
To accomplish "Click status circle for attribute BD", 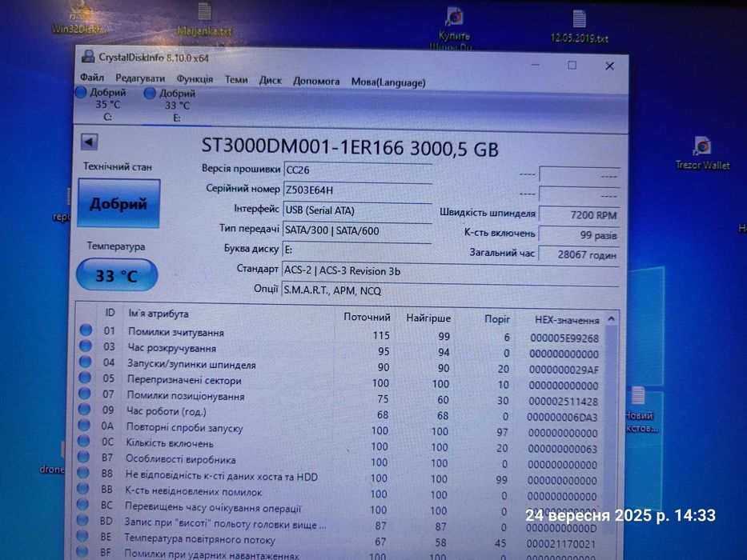I will (x=82, y=520).
